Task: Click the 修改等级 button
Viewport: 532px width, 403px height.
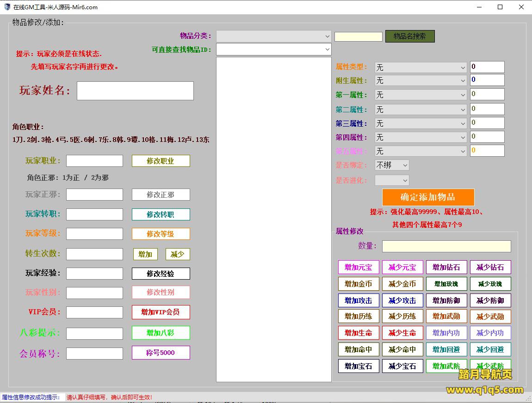Action: click(161, 234)
